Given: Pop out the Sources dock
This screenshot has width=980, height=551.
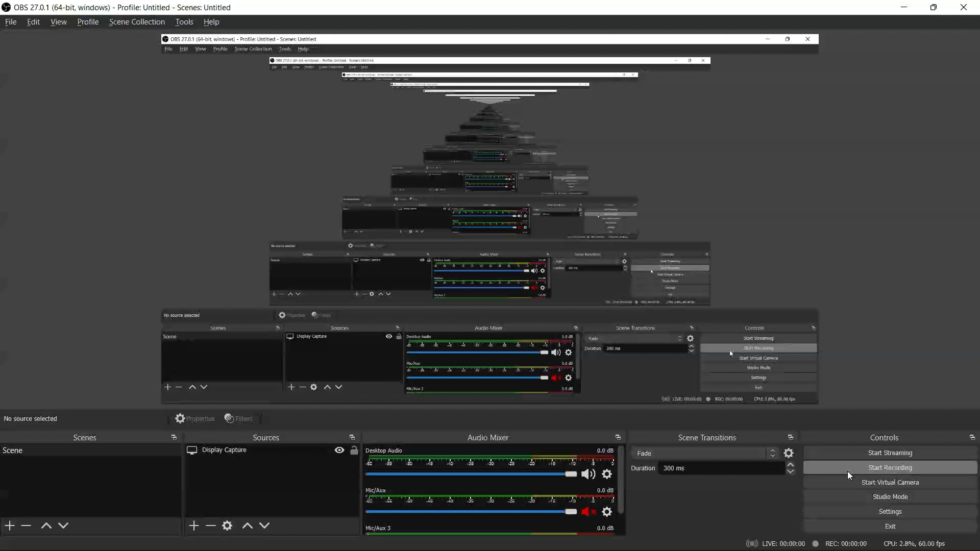Looking at the screenshot, I should [x=352, y=438].
